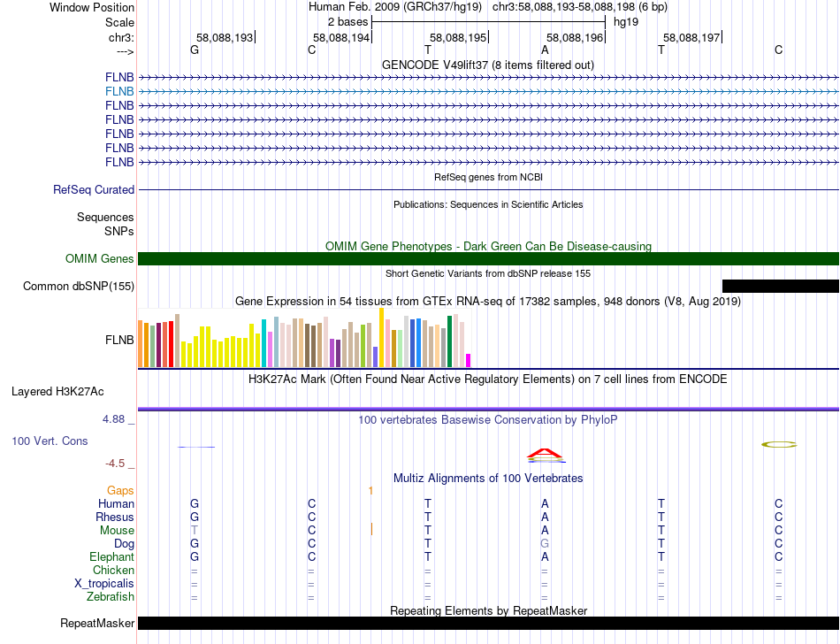The height and width of the screenshot is (644, 840).
Task: Click the 'Dog' species label
Action: pyautogui.click(x=124, y=544)
